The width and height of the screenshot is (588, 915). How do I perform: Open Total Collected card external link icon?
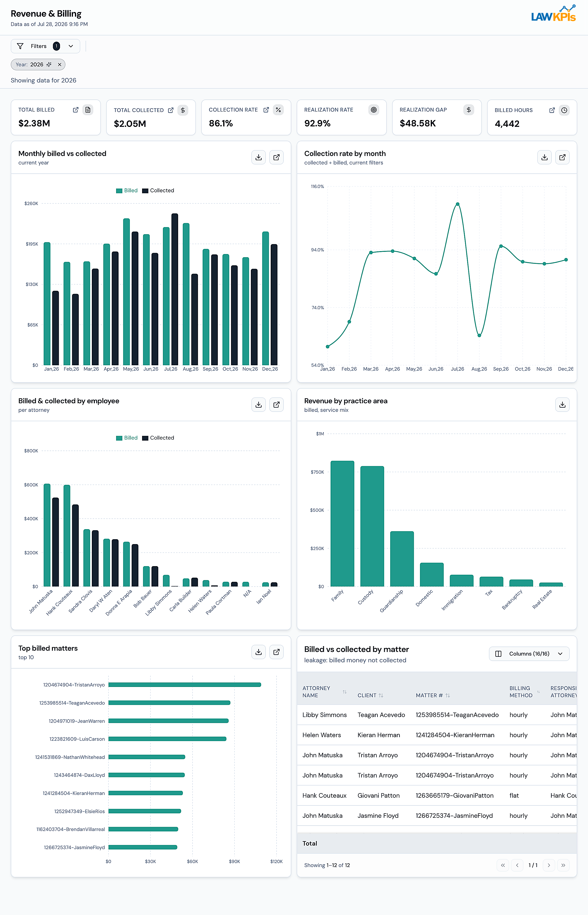click(171, 110)
